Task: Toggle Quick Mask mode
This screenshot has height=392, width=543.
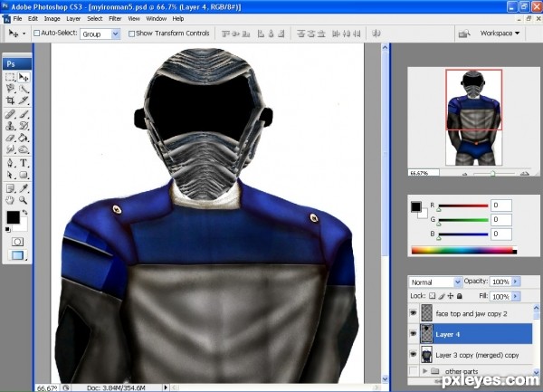Action: 17,242
